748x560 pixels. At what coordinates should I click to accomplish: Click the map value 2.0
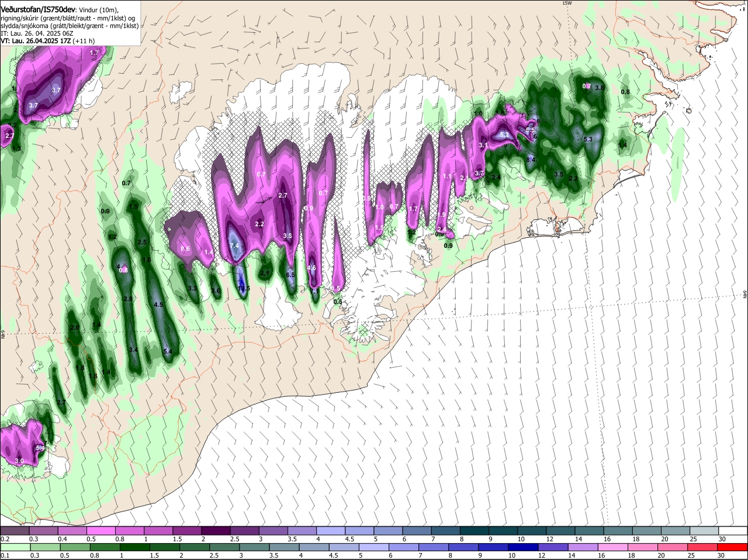pos(75,327)
